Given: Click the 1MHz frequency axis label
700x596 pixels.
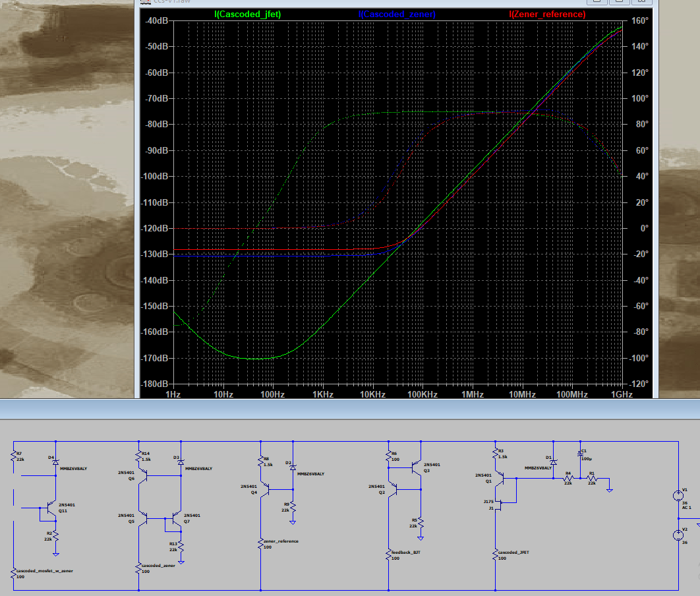Looking at the screenshot, I should [473, 395].
